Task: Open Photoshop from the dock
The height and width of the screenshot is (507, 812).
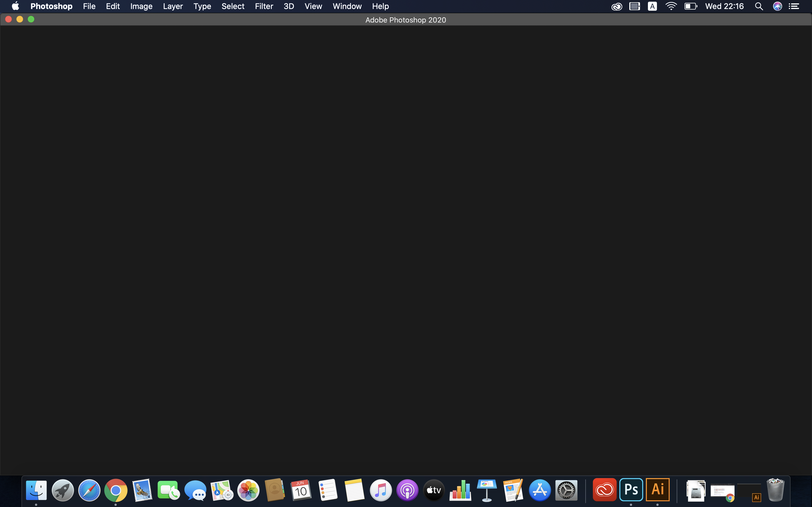Action: tap(631, 490)
